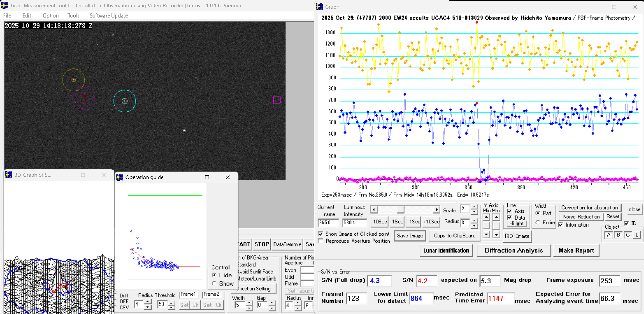Select Object A button in Graph panel
Screen dimensions: 644x314
(608, 235)
